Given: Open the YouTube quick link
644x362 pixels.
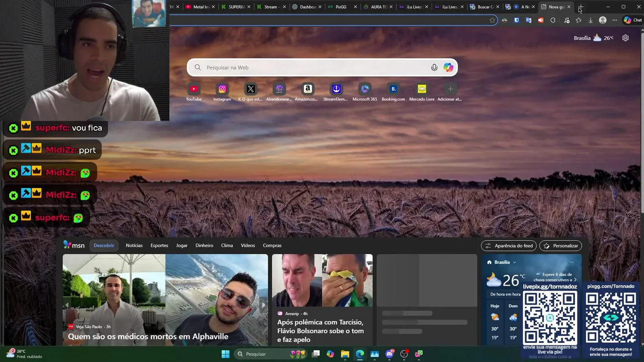Looking at the screenshot, I should [x=194, y=92].
